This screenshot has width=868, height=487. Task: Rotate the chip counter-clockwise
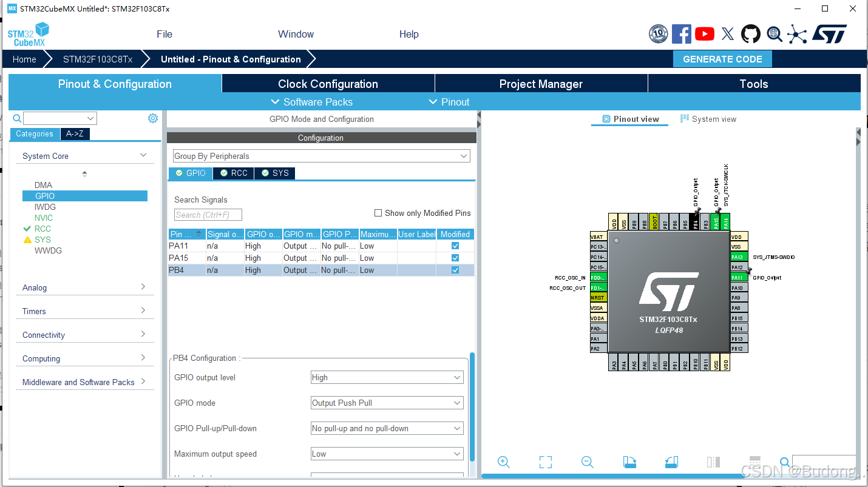[x=671, y=462]
